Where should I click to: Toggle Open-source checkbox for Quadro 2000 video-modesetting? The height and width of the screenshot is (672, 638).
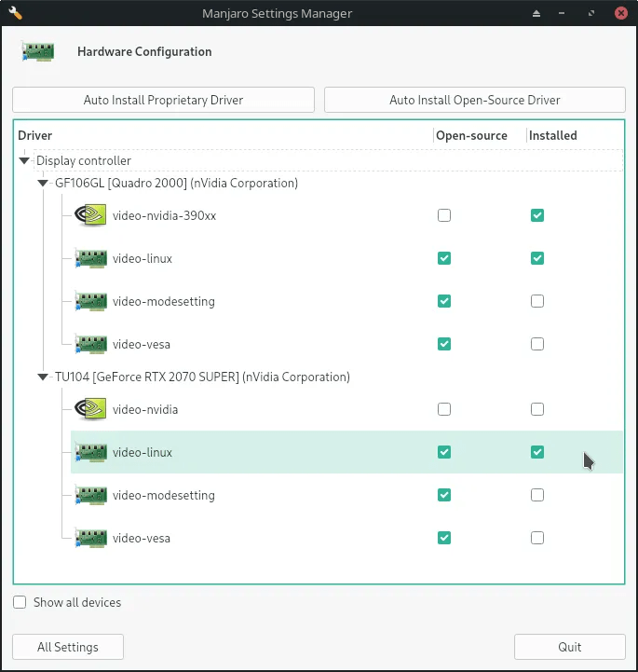444,301
